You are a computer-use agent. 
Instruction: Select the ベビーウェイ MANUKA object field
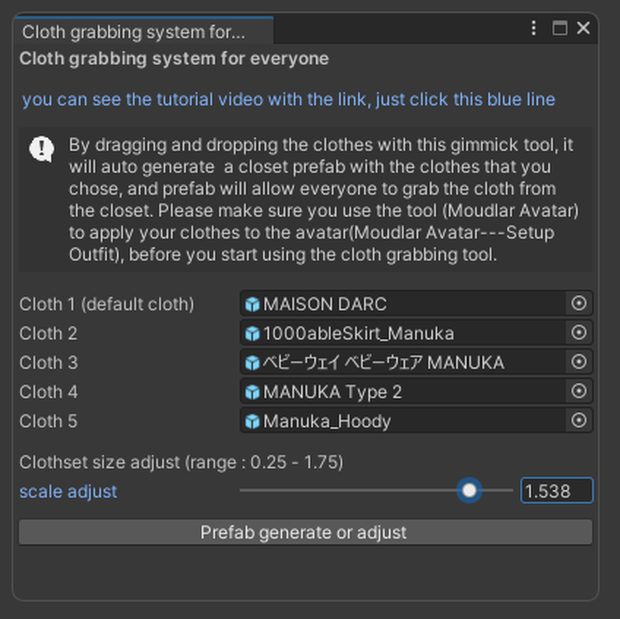(x=403, y=362)
